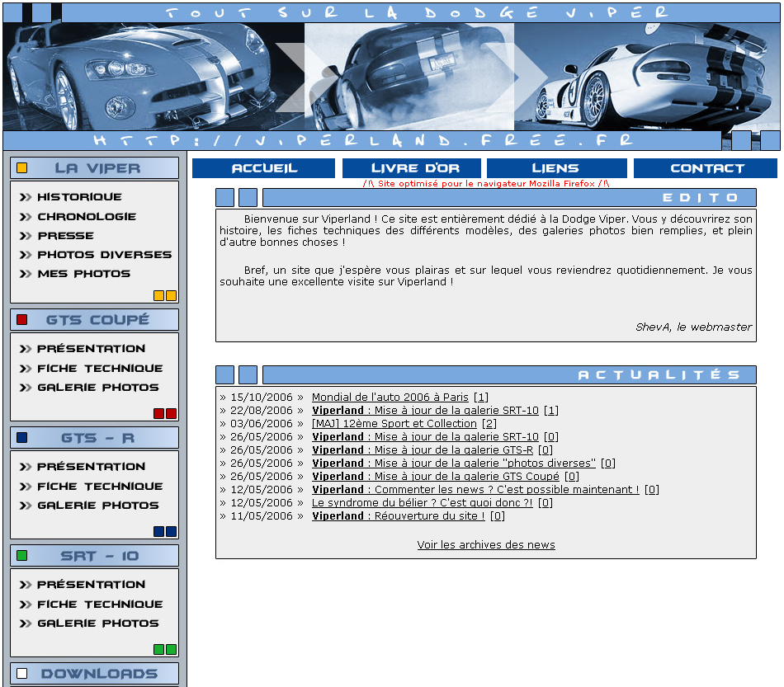Click the GTS - R section header
This screenshot has height=687, width=784.
[95, 438]
